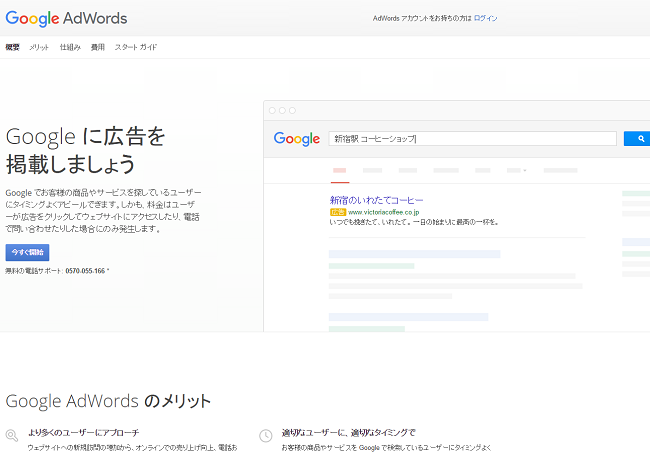Viewport: 650px width, 453px height.
Task: Click the 今すぐ開始 button
Action: click(27, 252)
